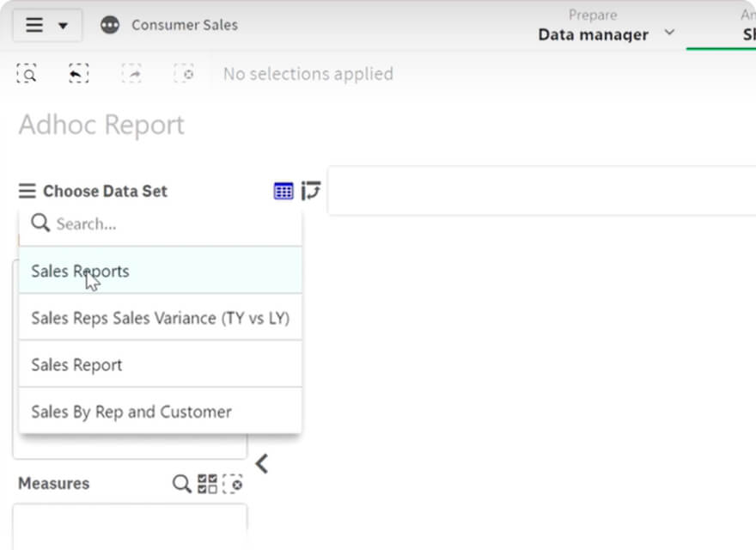
Task: Select Sales By Rep and Customer
Action: click(x=160, y=411)
